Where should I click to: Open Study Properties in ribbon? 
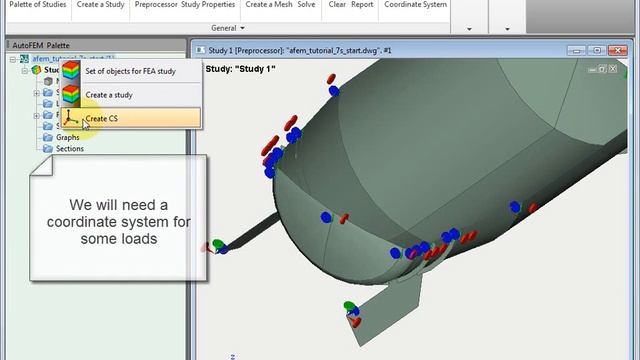pos(208,4)
